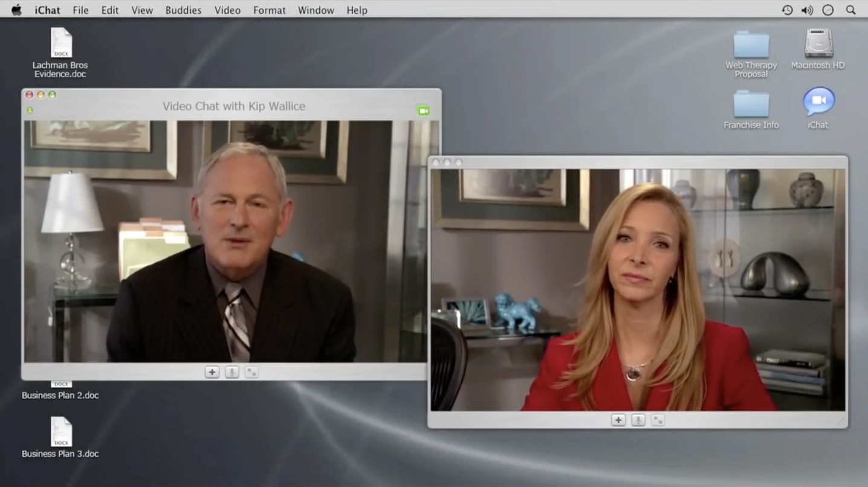The width and height of the screenshot is (868, 487).
Task: Close the untitled window showing the blonde woman
Action: pyautogui.click(x=435, y=162)
